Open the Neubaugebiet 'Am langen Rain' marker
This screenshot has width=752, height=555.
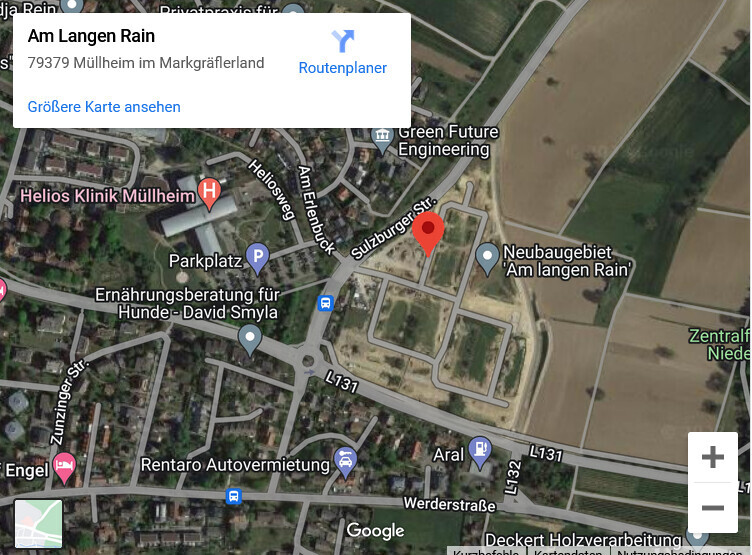click(x=487, y=259)
